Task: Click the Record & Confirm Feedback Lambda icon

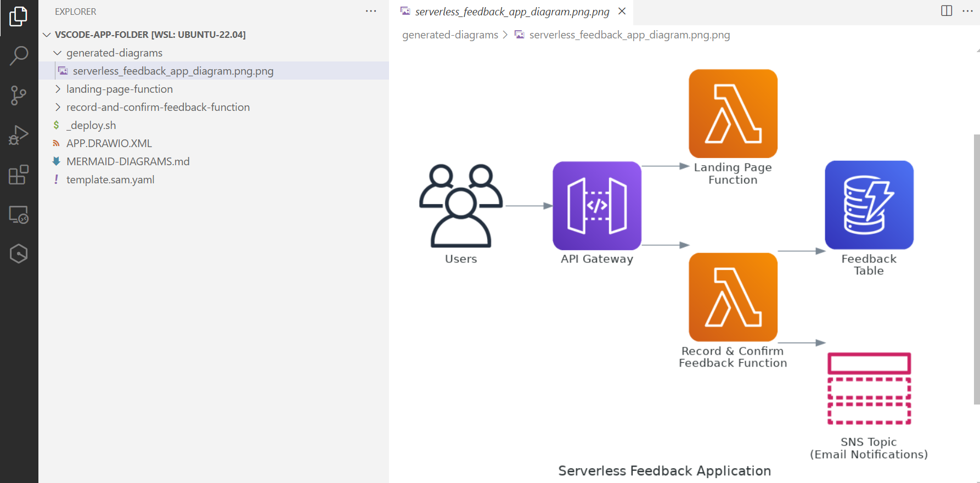Action: (x=733, y=297)
